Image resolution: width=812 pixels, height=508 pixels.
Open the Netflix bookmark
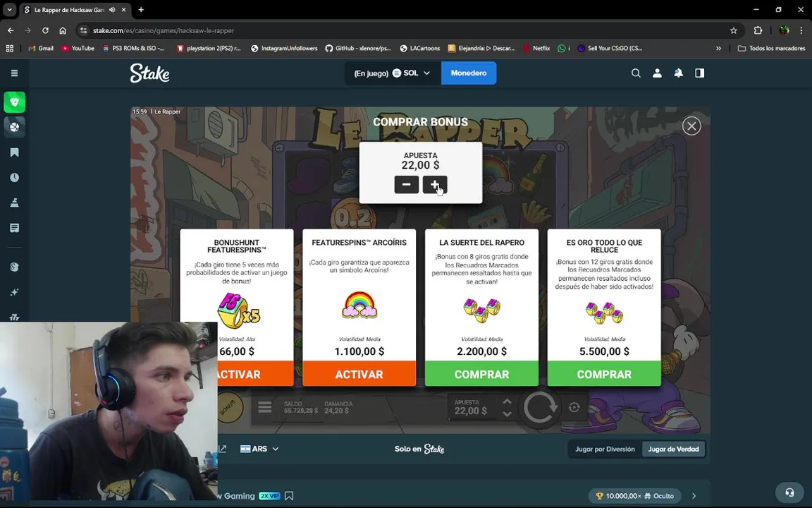point(537,48)
